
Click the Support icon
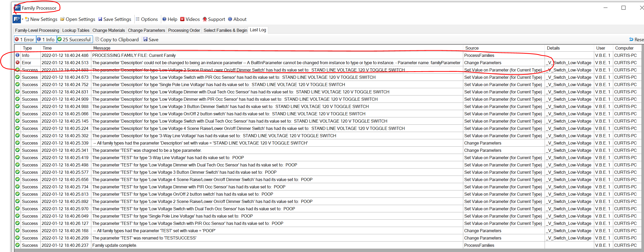coord(205,19)
